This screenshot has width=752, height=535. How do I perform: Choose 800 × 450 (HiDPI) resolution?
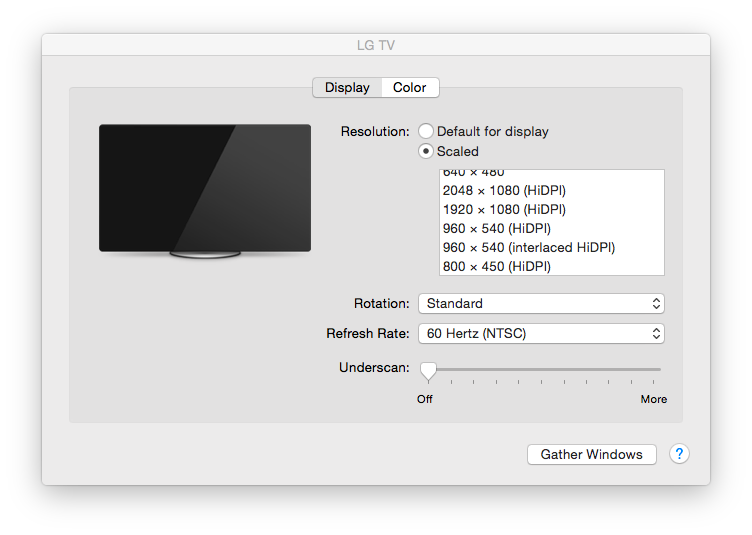552,266
